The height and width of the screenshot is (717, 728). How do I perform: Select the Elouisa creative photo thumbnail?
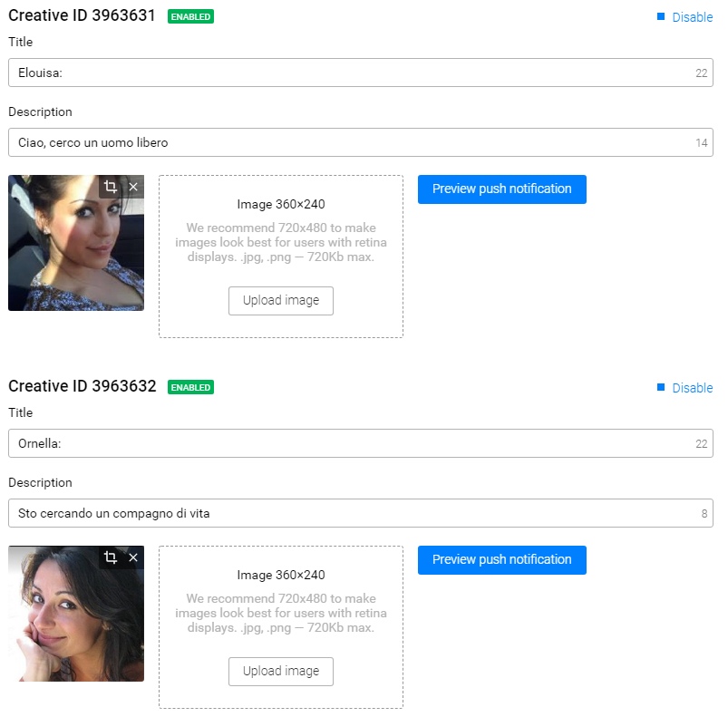pos(76,243)
